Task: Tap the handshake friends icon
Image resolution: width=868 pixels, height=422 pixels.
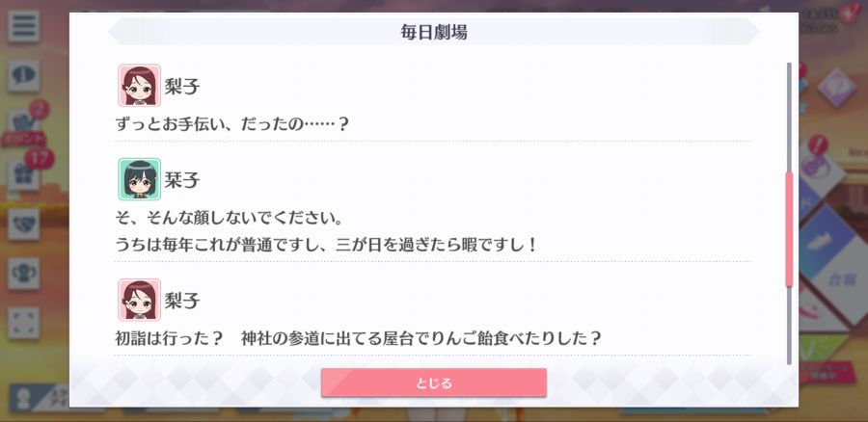Action: click(x=23, y=224)
